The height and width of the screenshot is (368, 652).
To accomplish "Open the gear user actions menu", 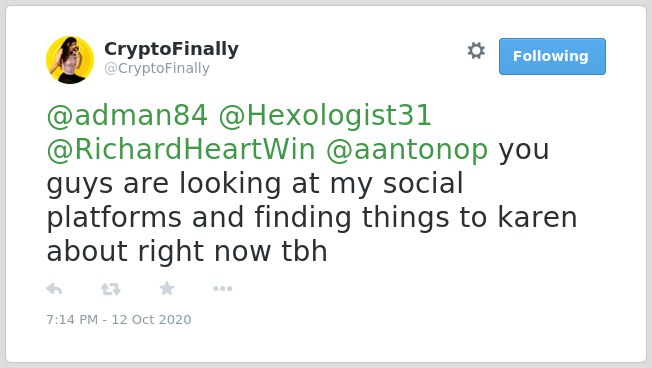I will 476,51.
